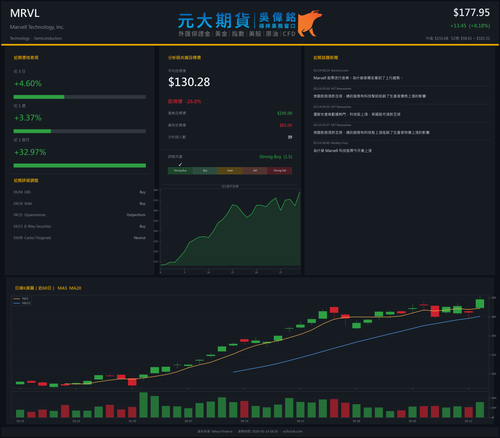Click the dark red Strong Sell segment

tap(280, 171)
